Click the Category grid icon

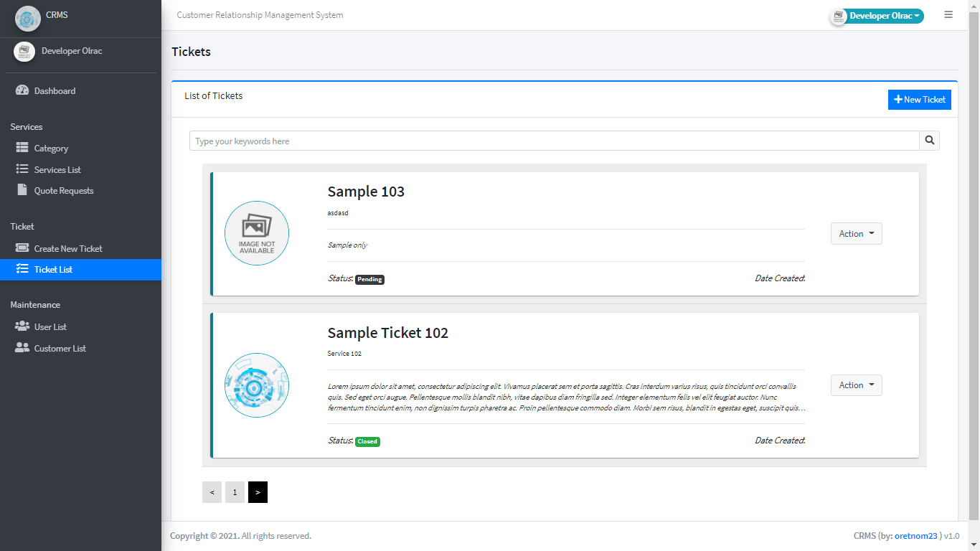click(x=22, y=148)
